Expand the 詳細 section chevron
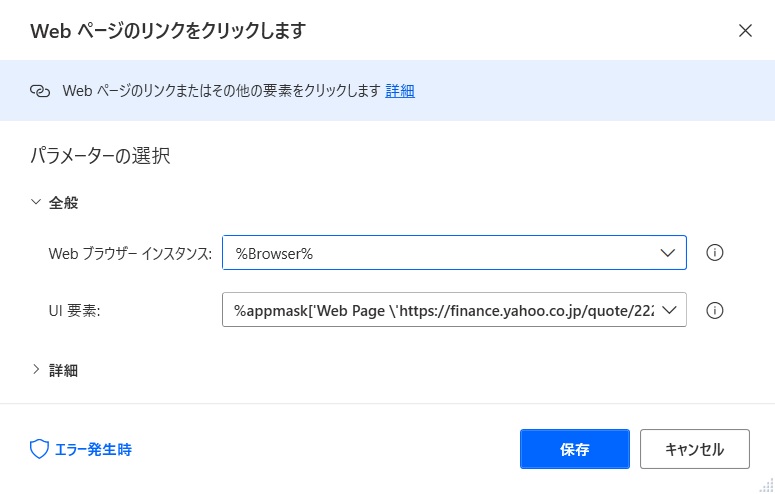The image size is (775, 494). pyautogui.click(x=36, y=369)
